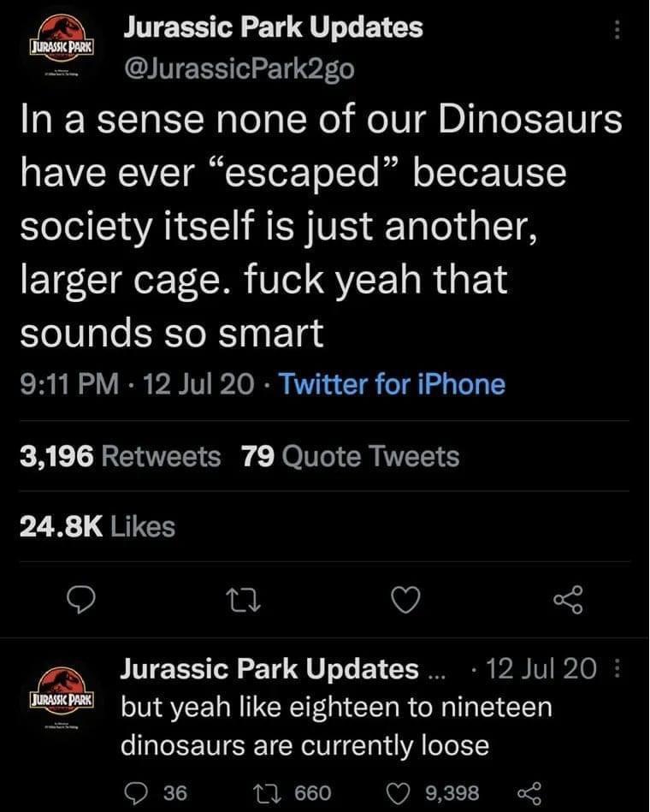The width and height of the screenshot is (650, 812).
Task: Retweet the reply with 660 retweets
Action: (292, 793)
